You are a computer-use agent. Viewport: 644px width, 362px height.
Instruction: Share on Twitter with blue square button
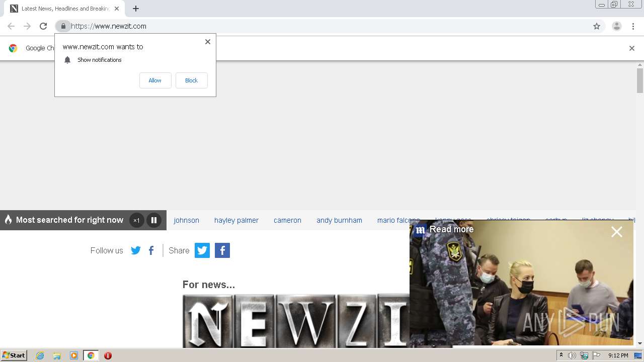pyautogui.click(x=202, y=250)
